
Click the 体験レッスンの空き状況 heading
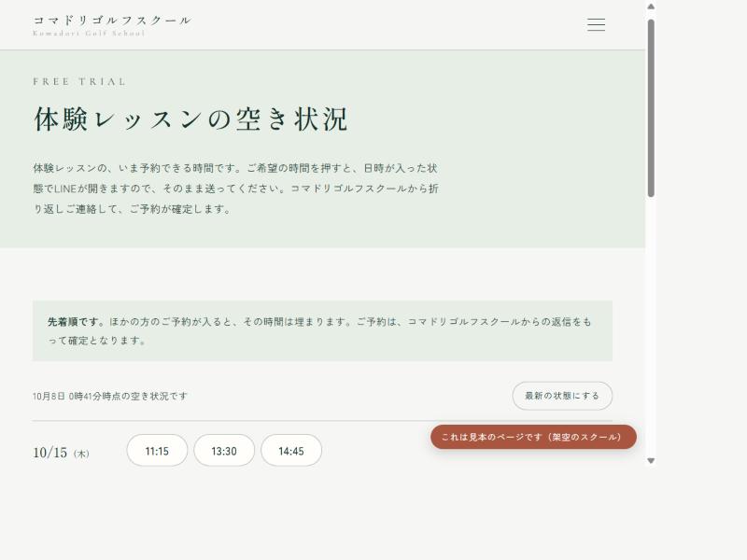coord(191,119)
